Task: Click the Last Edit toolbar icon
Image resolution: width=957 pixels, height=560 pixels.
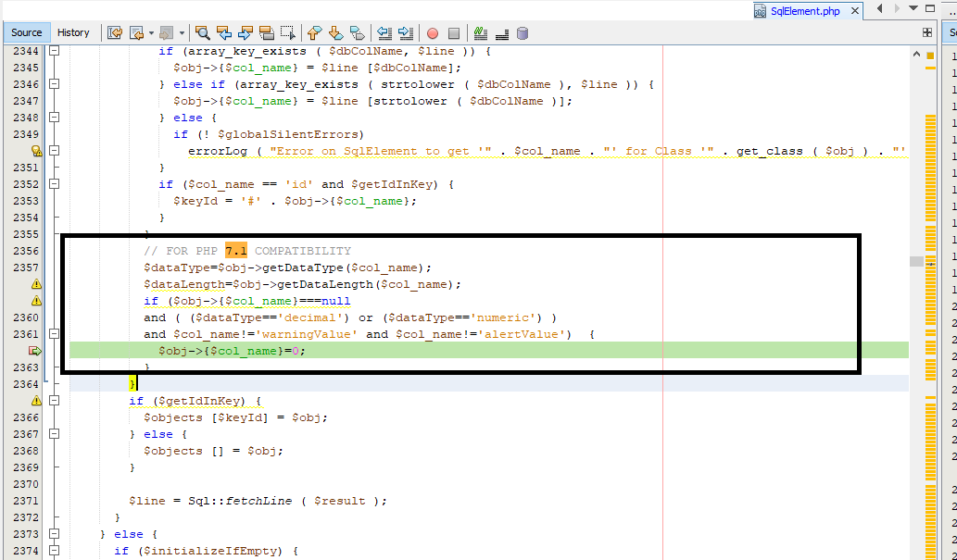Action: (x=115, y=33)
